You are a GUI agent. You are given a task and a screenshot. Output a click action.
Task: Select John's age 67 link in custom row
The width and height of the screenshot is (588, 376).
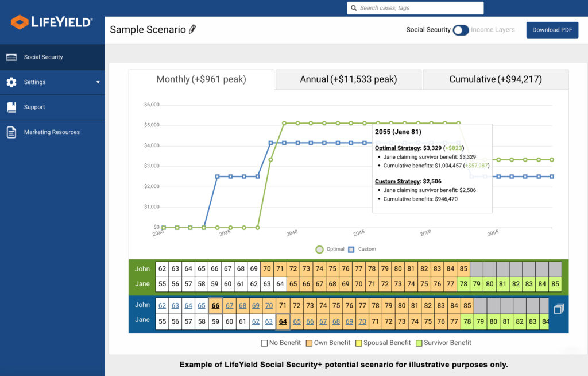(229, 306)
